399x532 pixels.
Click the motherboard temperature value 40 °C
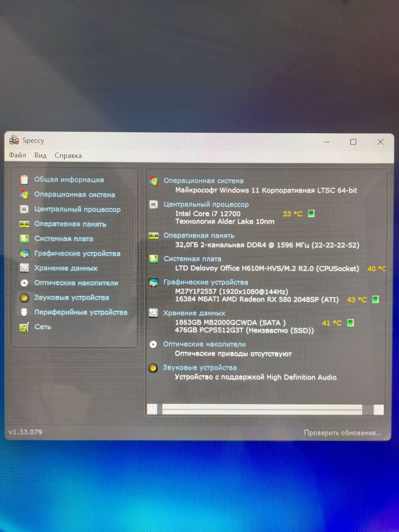tap(376, 269)
